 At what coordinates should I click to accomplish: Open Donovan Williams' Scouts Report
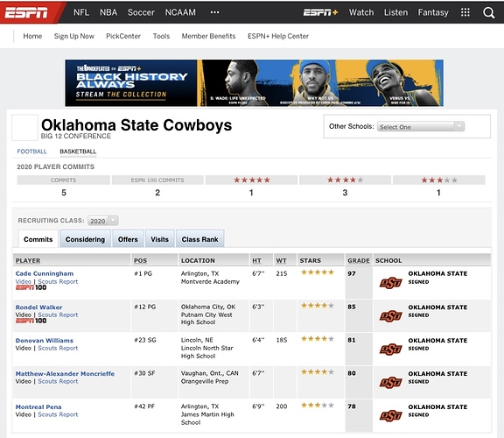(58, 349)
